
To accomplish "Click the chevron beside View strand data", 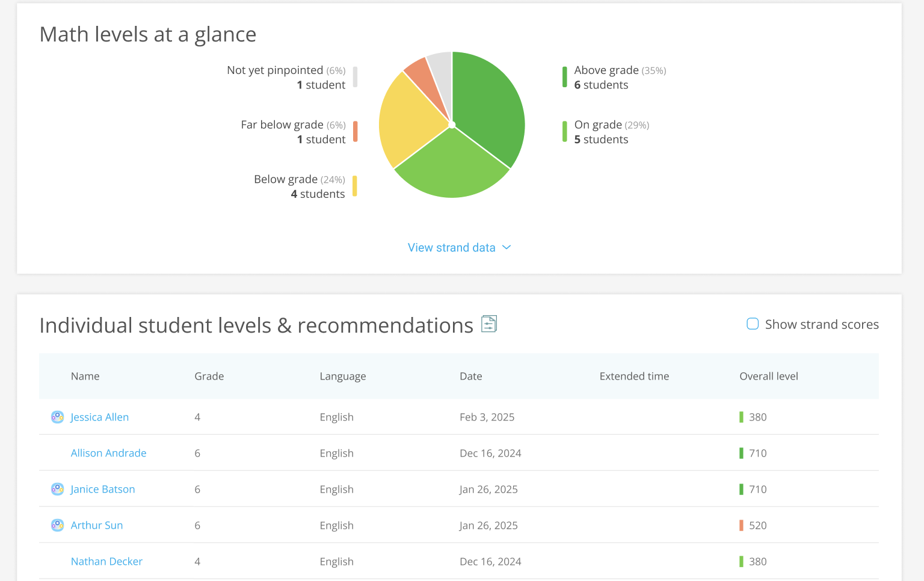I will click(x=506, y=247).
